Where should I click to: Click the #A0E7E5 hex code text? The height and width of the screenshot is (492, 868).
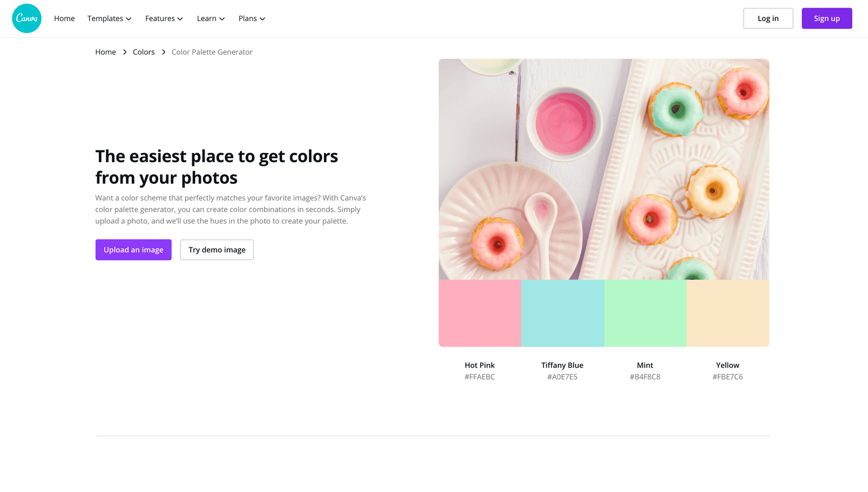click(x=563, y=377)
